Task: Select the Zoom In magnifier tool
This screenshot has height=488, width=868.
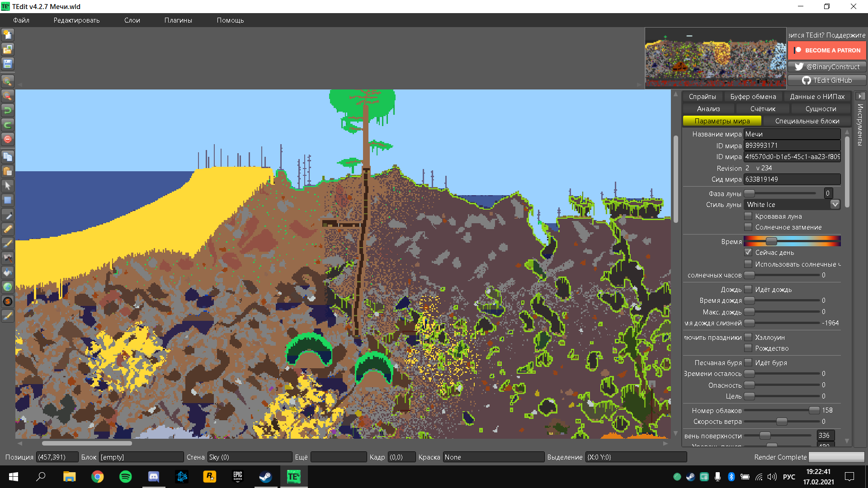Action: point(8,81)
